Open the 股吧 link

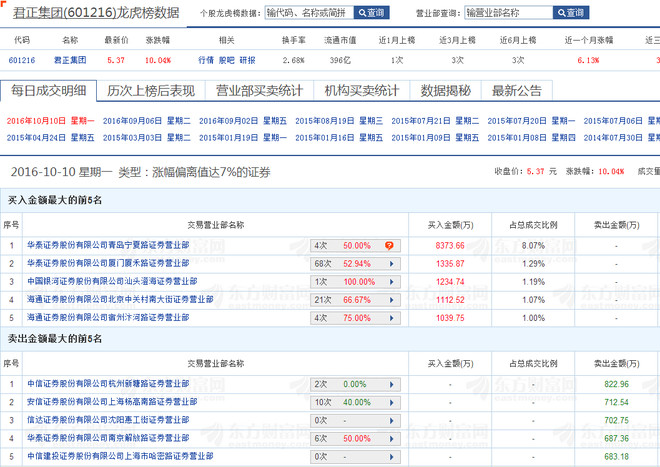[x=226, y=60]
